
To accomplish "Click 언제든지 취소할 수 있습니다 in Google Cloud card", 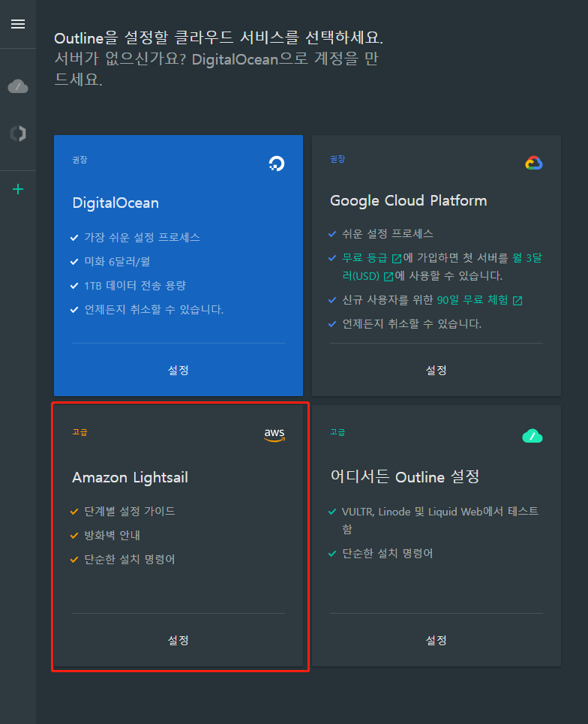I will point(412,323).
